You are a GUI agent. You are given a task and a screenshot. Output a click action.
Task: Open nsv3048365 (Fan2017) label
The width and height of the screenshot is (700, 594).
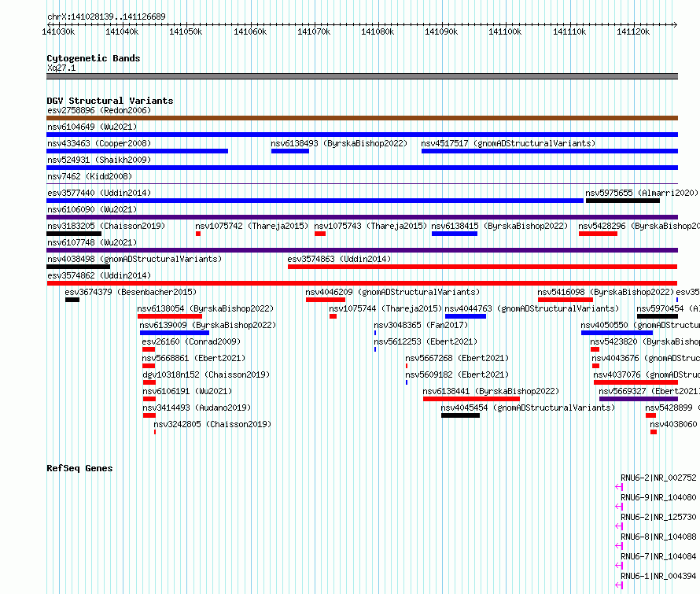pos(421,325)
